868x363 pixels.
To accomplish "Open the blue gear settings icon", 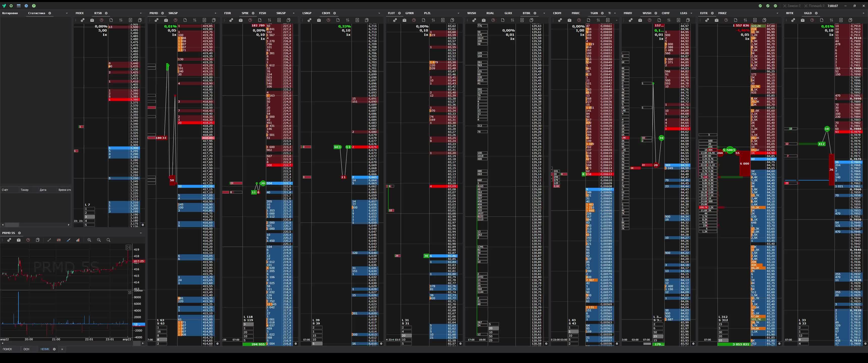I will pyautogui.click(x=26, y=6).
